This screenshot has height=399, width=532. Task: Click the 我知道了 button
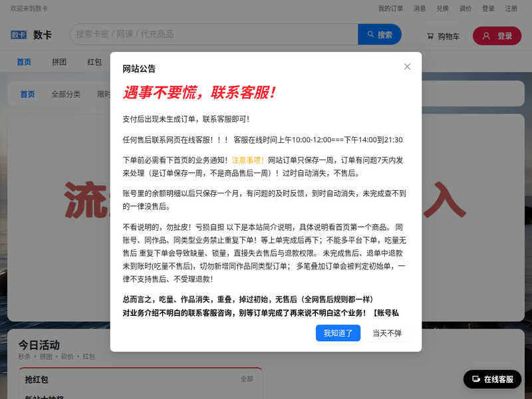338,333
